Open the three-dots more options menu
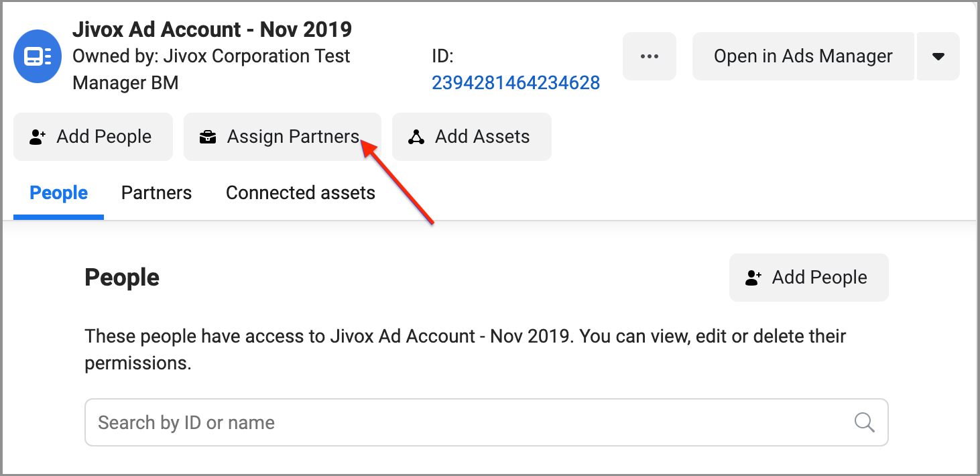 click(649, 56)
